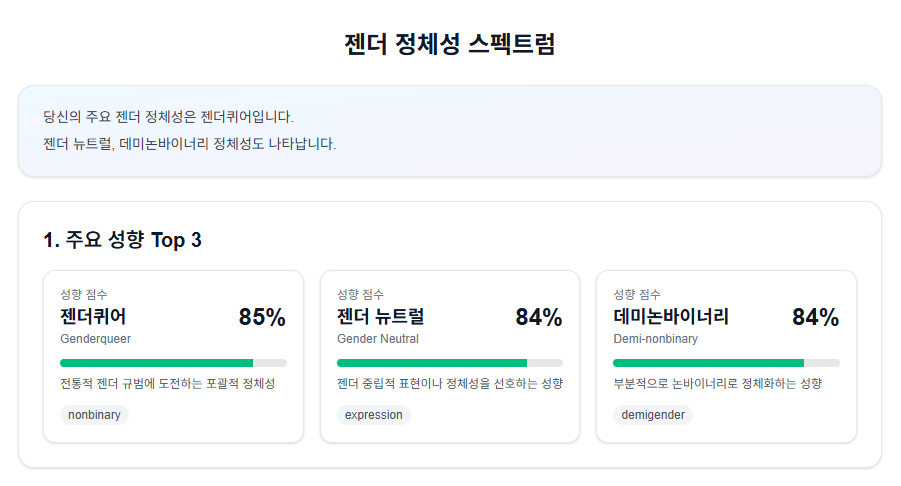Image resolution: width=901 pixels, height=486 pixels.
Task: Click the 주요 젠더 정체성은 젠더퀴어입니다 summary line
Action: [169, 117]
